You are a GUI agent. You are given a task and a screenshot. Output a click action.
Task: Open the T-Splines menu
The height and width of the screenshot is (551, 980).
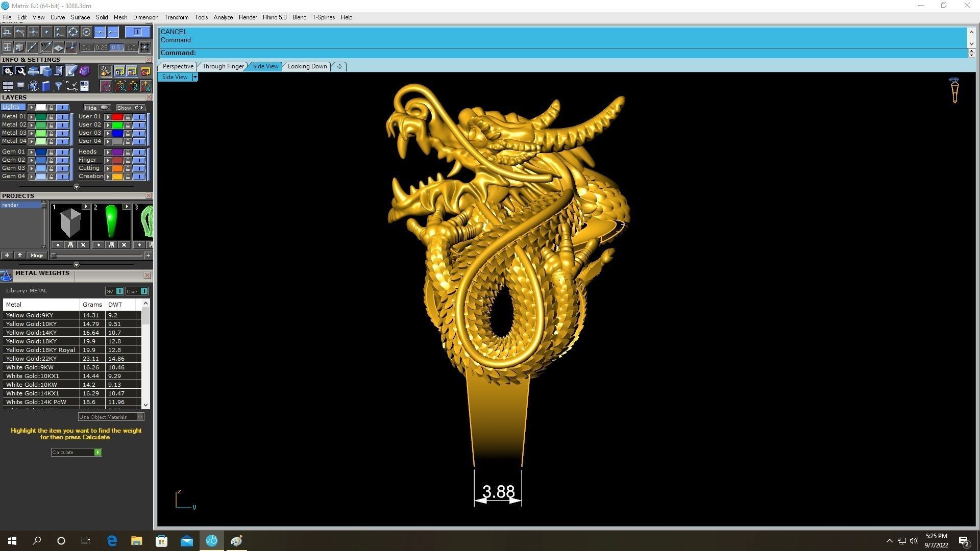[x=323, y=17]
